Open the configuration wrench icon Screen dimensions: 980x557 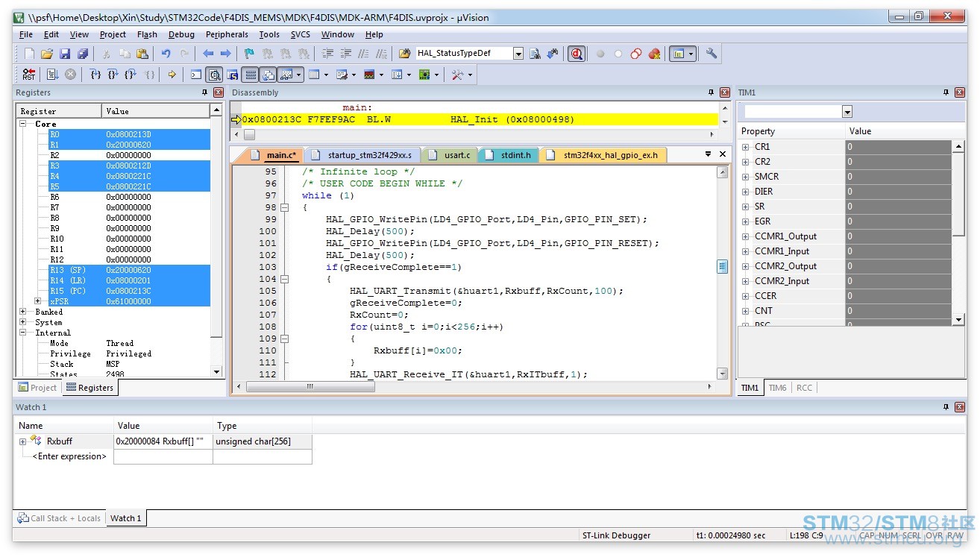(712, 54)
